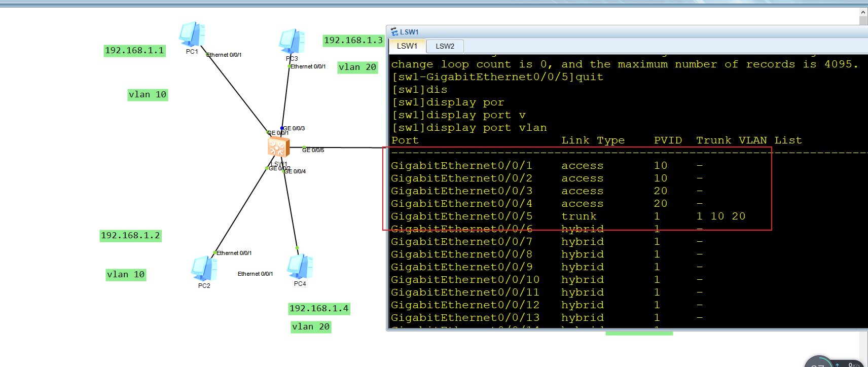The width and height of the screenshot is (868, 367).
Task: Select the vlan 20 label below 192.168.1.3
Action: coord(357,67)
